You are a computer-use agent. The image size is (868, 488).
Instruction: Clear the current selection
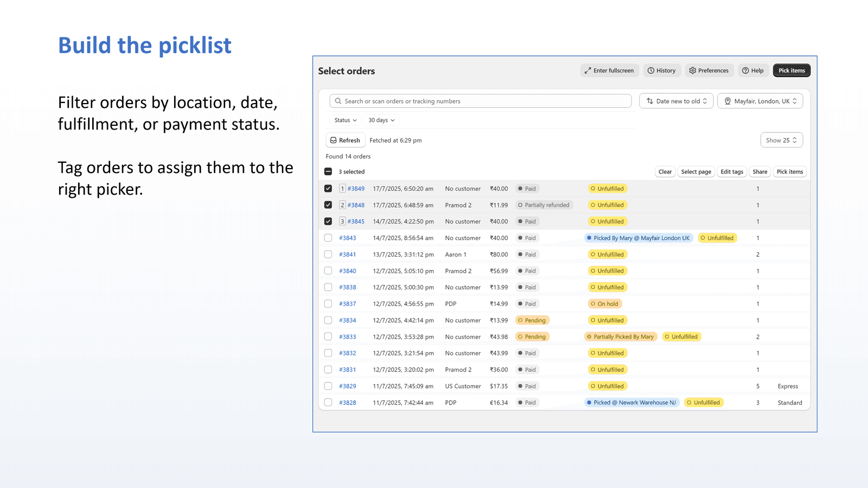tap(665, 172)
